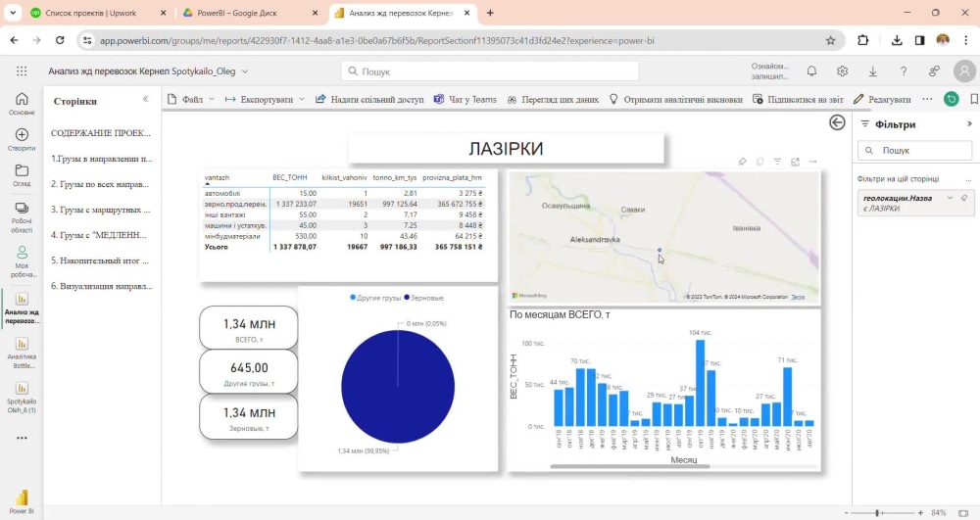The height and width of the screenshot is (520, 980).
Task: Click Перегляд цих даних button
Action: (x=553, y=99)
